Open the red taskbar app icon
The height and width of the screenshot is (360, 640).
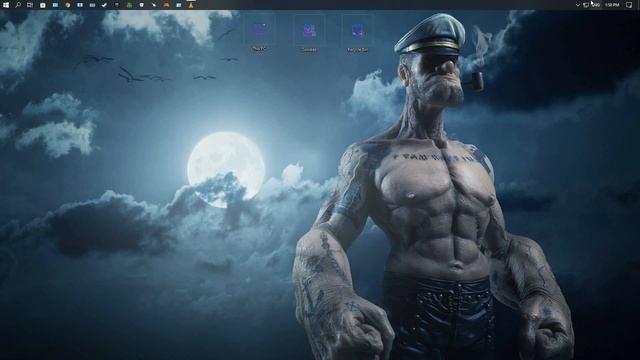[166, 5]
